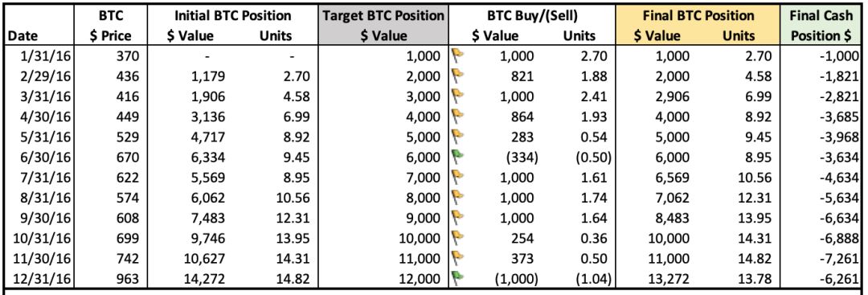
Task: Click the green flag icon in 12/31/16 row
Action: 457,276
